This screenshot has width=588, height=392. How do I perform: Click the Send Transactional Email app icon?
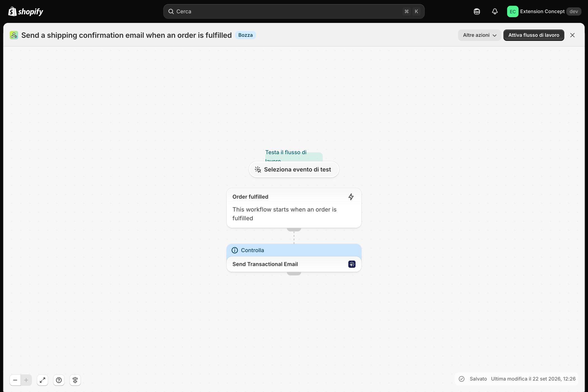[x=352, y=264]
